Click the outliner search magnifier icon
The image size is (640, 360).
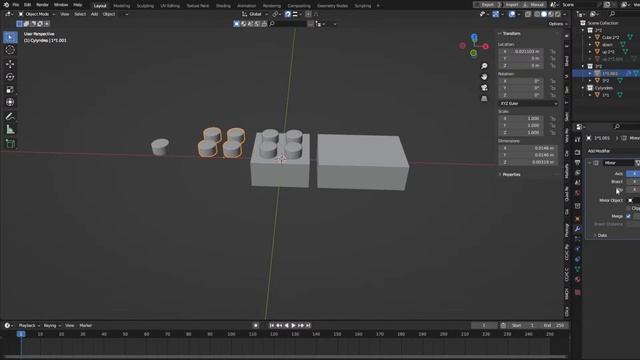point(612,14)
